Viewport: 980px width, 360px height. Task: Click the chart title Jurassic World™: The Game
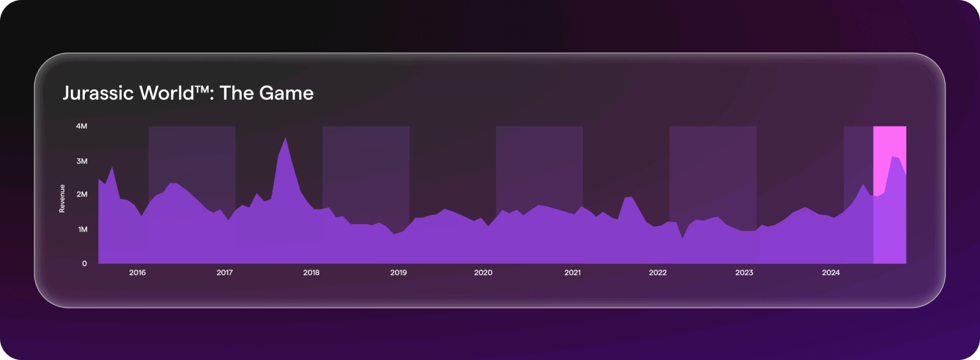click(x=188, y=93)
